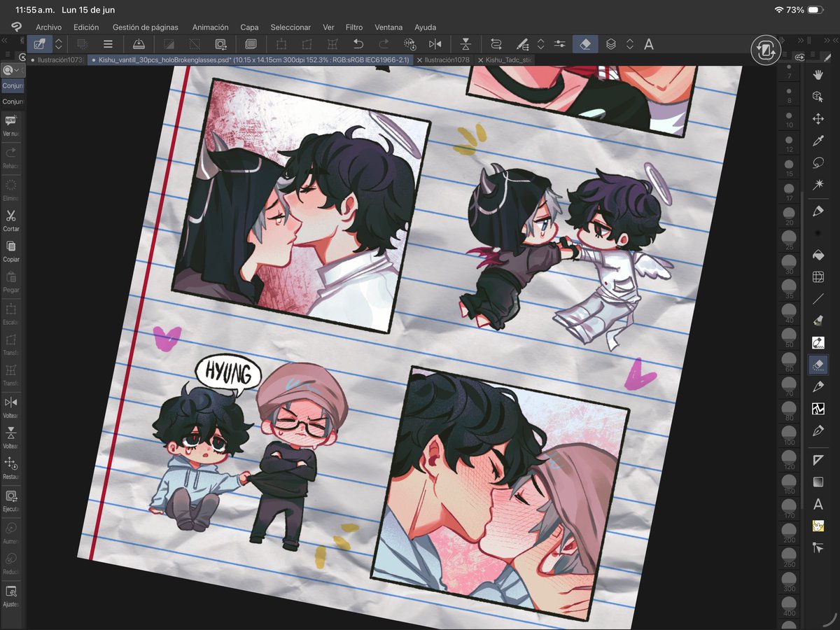The width and height of the screenshot is (840, 630).
Task: Click the Redo arrow in command bar
Action: click(384, 44)
